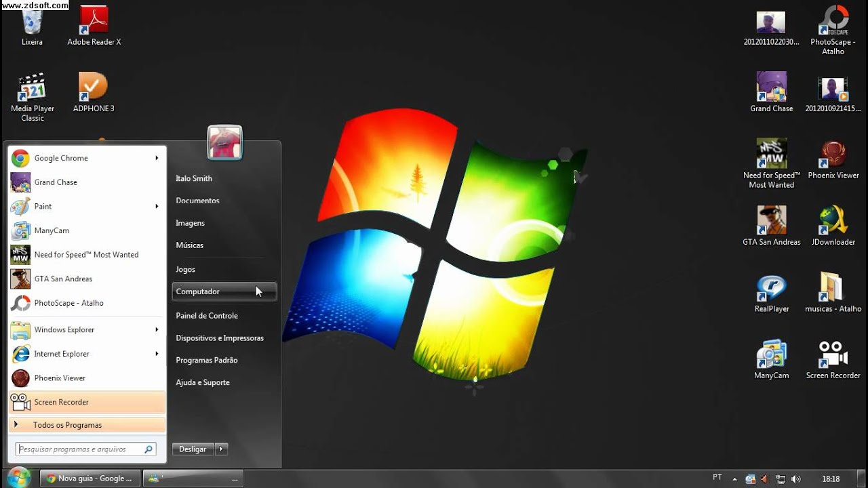868x488 pixels.
Task: Expand Internet Explorer jump list arrow
Action: 157,354
